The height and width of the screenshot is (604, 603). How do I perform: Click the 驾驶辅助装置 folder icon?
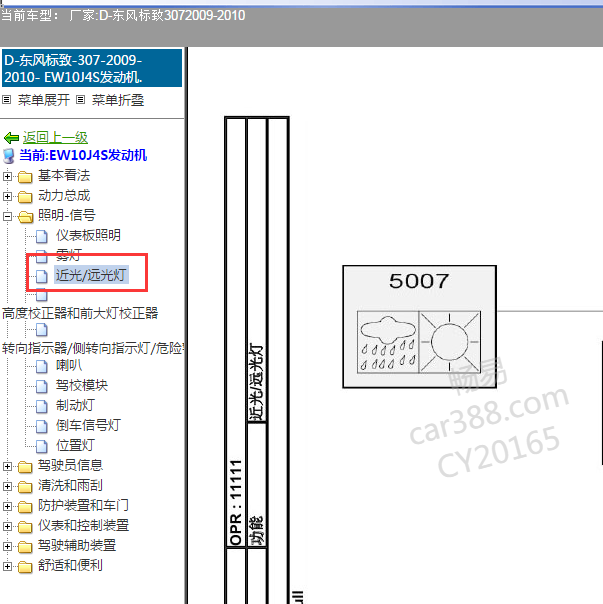tap(25, 547)
